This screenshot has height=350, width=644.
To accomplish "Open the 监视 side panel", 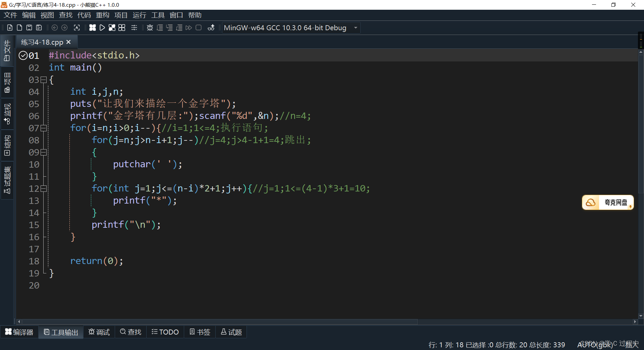I will click(x=7, y=114).
